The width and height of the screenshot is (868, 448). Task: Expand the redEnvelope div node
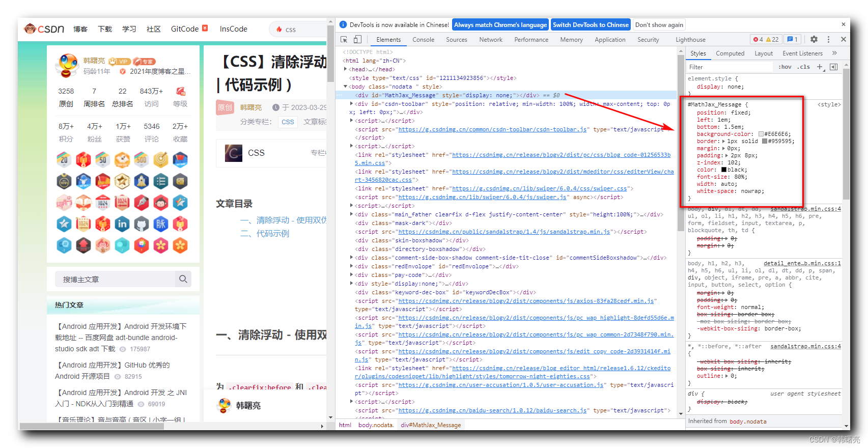[351, 266]
